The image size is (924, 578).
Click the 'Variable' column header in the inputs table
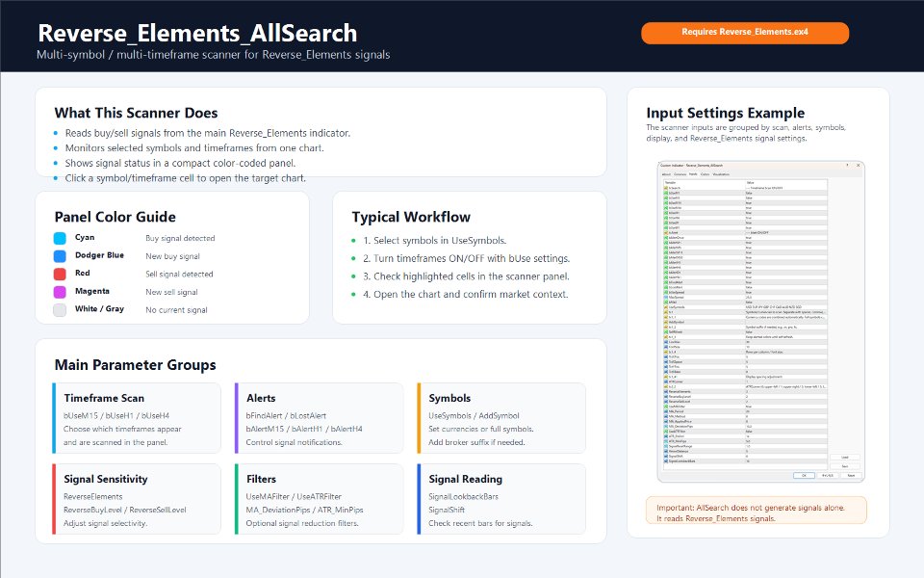[705, 183]
